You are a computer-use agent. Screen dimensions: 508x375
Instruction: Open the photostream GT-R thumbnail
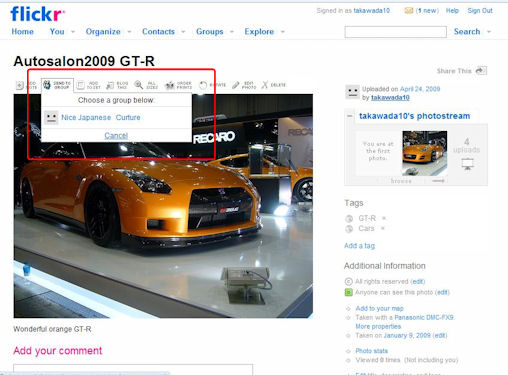[x=425, y=153]
